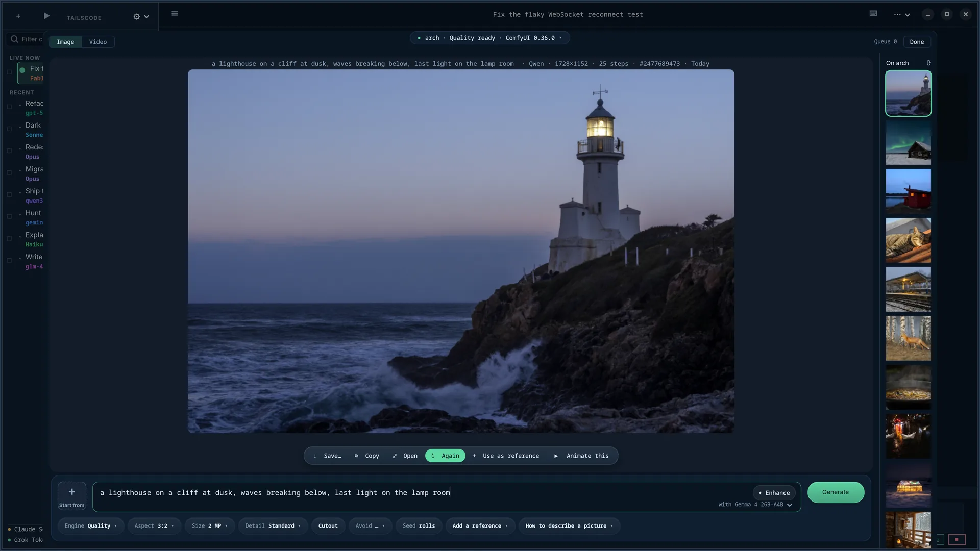Click the Generate button
Screen dimensions: 980x551
(836, 492)
